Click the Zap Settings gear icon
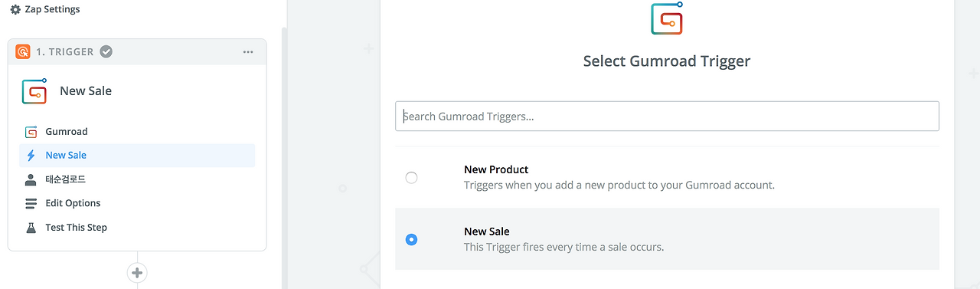Image resolution: width=980 pixels, height=289 pixels. (15, 10)
